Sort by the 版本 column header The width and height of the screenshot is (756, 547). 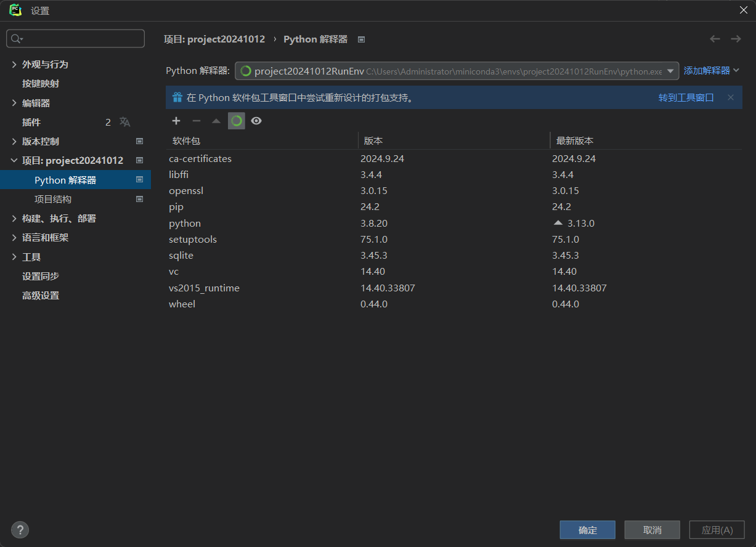(454, 140)
